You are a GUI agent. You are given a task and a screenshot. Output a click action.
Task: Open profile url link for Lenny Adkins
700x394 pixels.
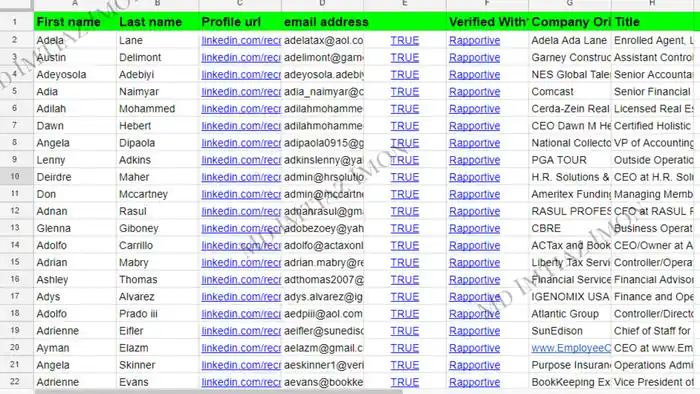coord(241,160)
